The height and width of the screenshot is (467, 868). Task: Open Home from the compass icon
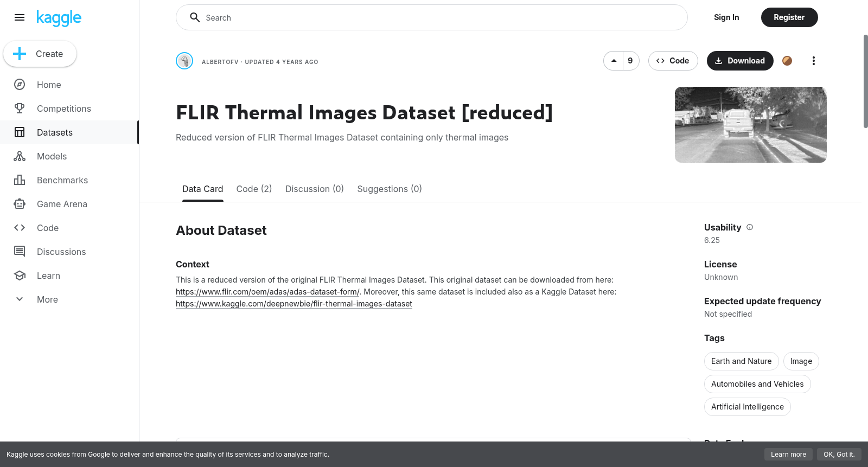pyautogui.click(x=20, y=85)
